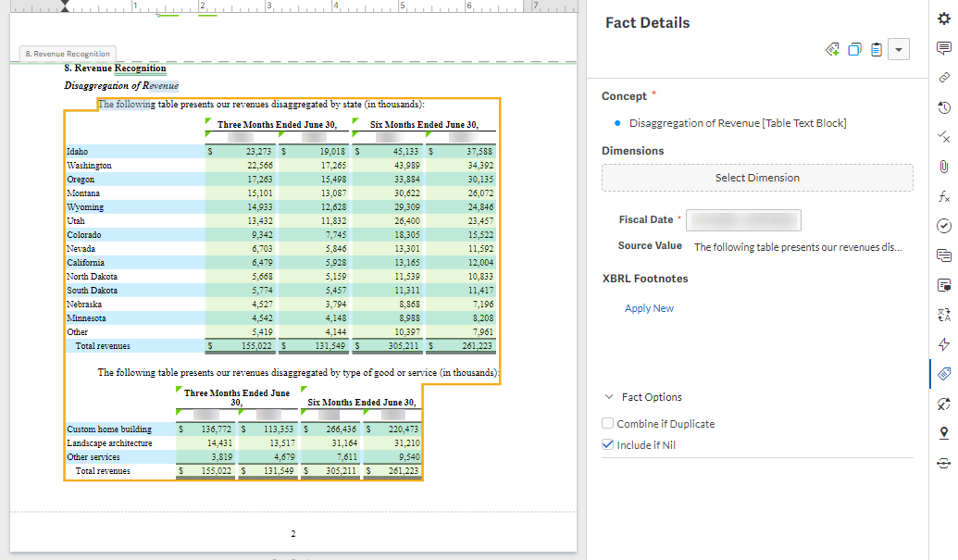Click the paste clipboard icon

pyautogui.click(x=876, y=50)
